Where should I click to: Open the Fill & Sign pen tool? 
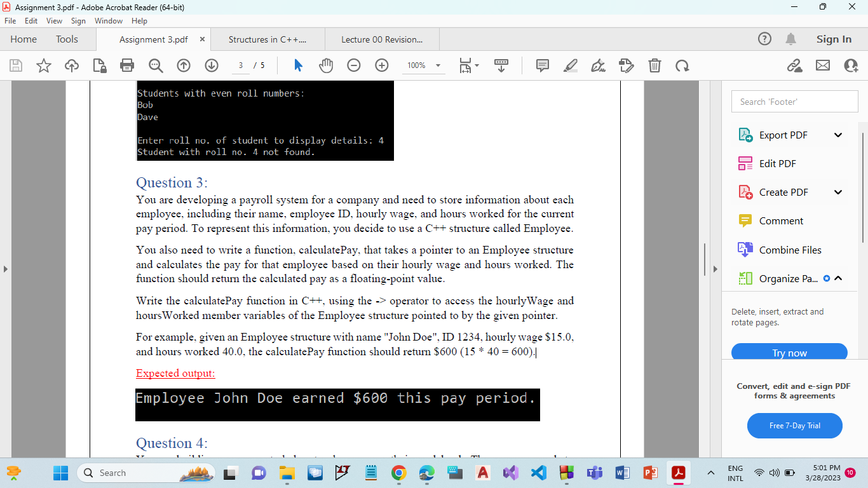point(598,65)
